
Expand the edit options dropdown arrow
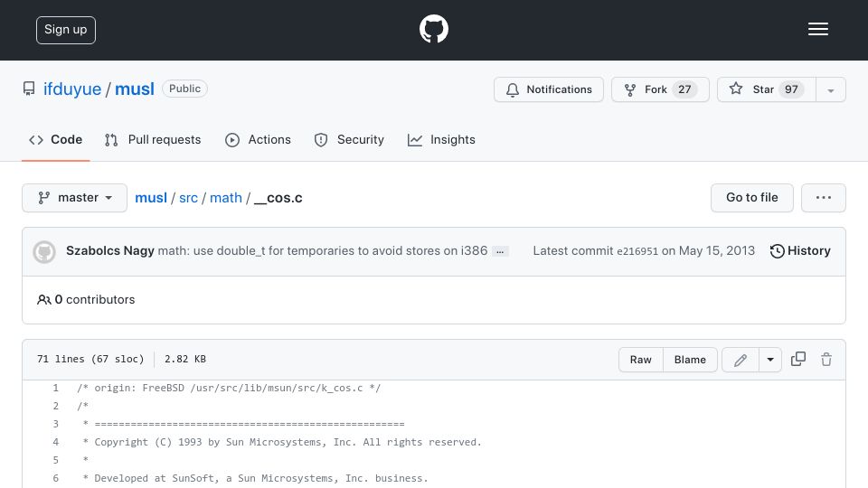click(x=770, y=360)
